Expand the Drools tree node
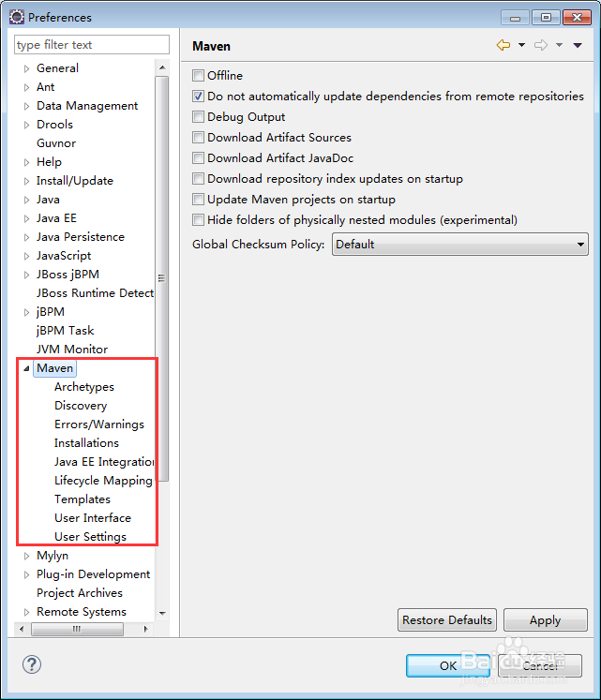The height and width of the screenshot is (700, 601). point(27,125)
